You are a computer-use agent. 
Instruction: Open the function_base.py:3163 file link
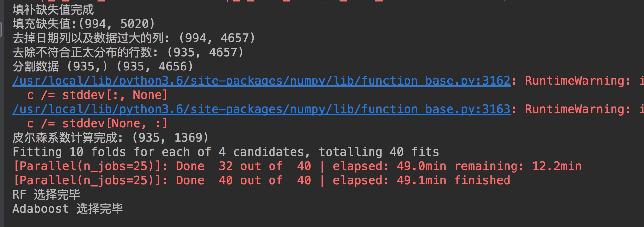pyautogui.click(x=261, y=109)
